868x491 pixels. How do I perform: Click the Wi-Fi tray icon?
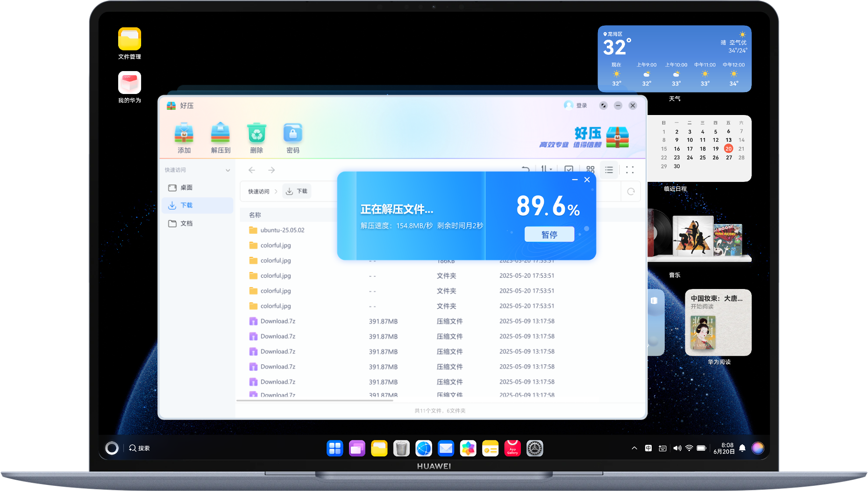(x=689, y=448)
